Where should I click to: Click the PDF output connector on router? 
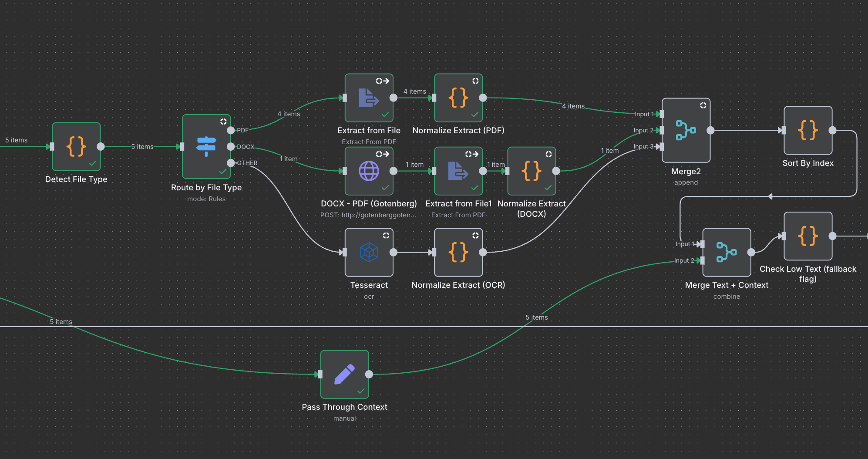tap(231, 130)
